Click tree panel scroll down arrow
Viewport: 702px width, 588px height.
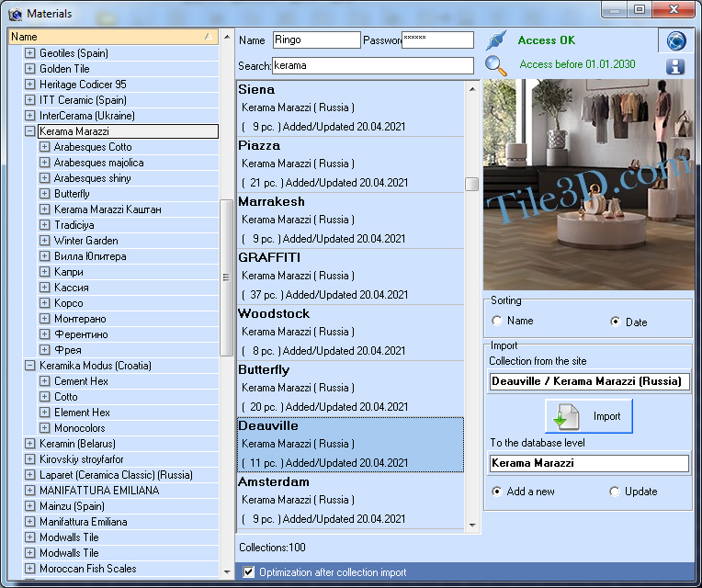click(x=227, y=571)
